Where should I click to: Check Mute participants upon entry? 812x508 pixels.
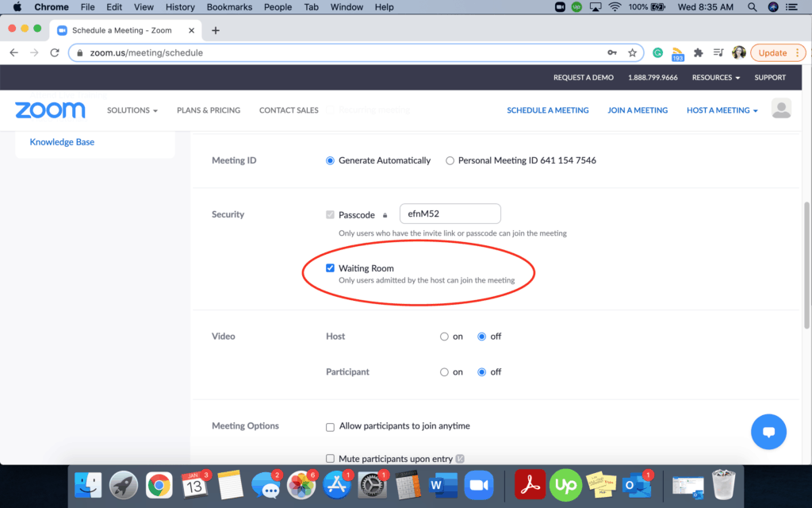point(330,459)
